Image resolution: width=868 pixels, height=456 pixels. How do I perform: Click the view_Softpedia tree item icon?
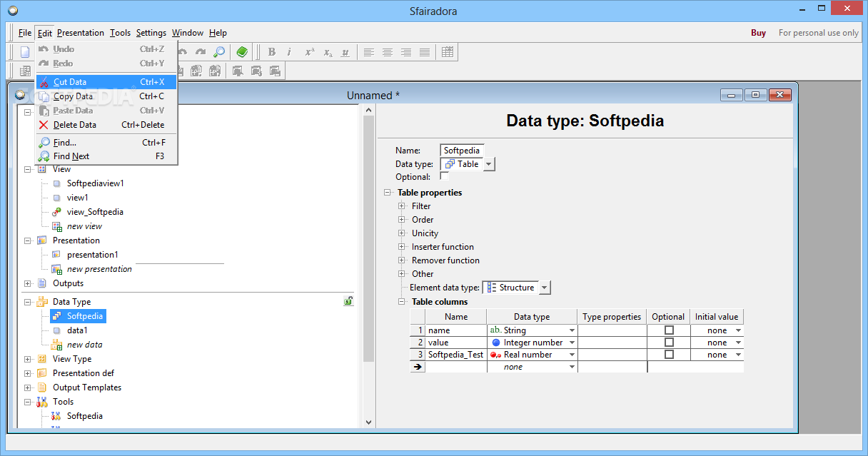pos(56,212)
